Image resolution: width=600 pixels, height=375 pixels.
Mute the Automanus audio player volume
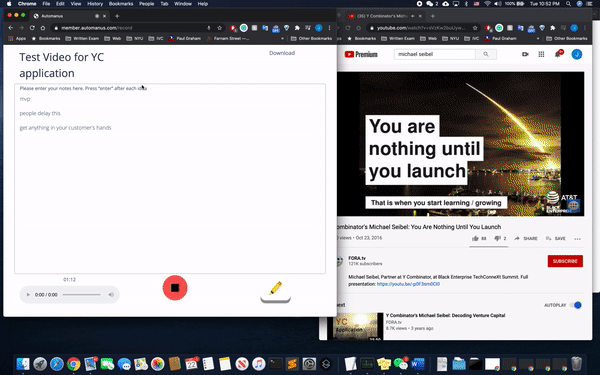(111, 295)
